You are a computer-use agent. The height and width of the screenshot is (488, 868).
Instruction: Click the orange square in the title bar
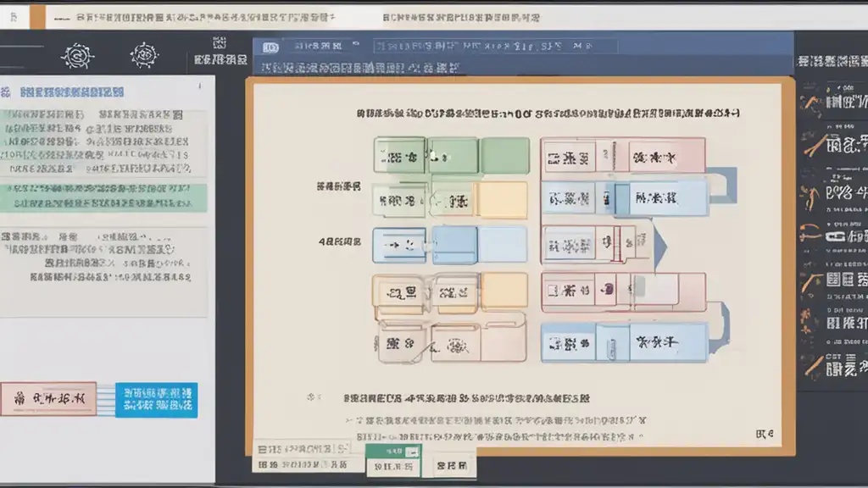click(x=37, y=17)
